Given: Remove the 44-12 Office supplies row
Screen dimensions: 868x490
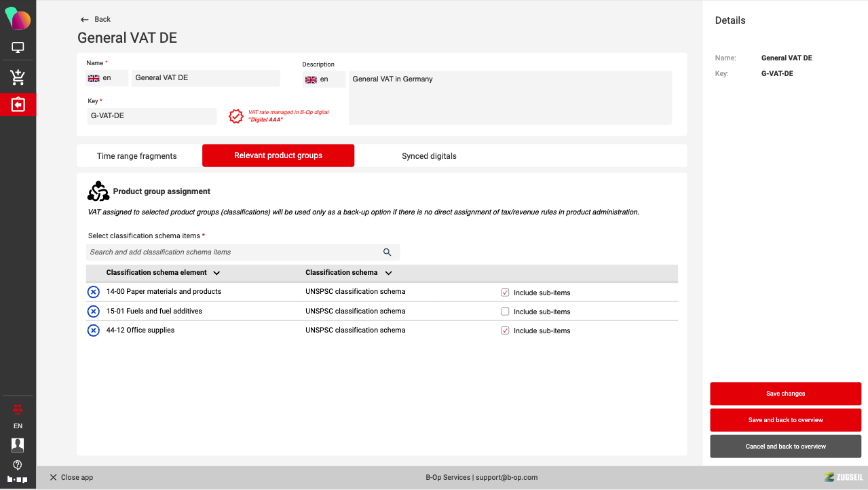Looking at the screenshot, I should pyautogui.click(x=94, y=331).
